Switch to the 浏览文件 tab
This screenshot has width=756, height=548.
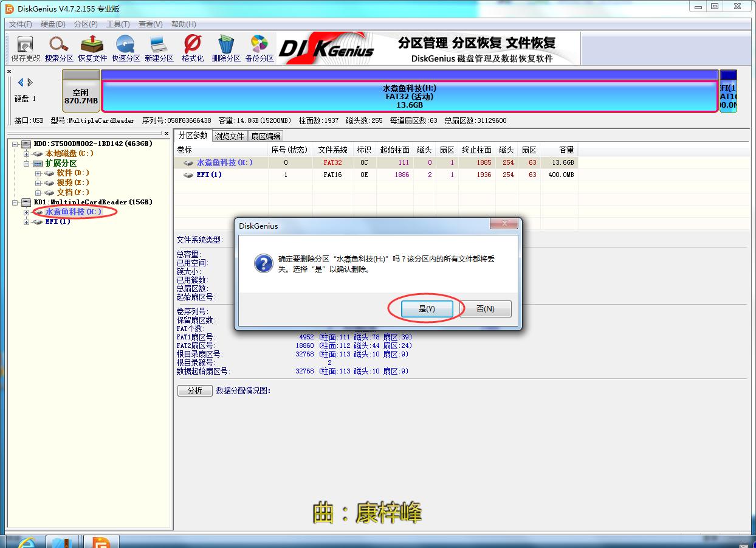(229, 136)
